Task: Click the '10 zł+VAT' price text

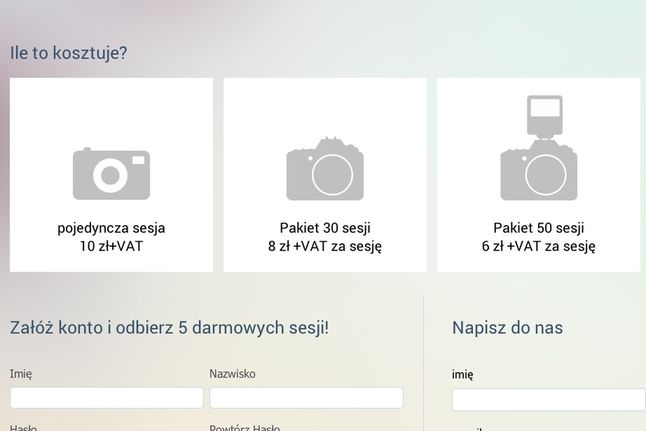Action: pyautogui.click(x=111, y=246)
